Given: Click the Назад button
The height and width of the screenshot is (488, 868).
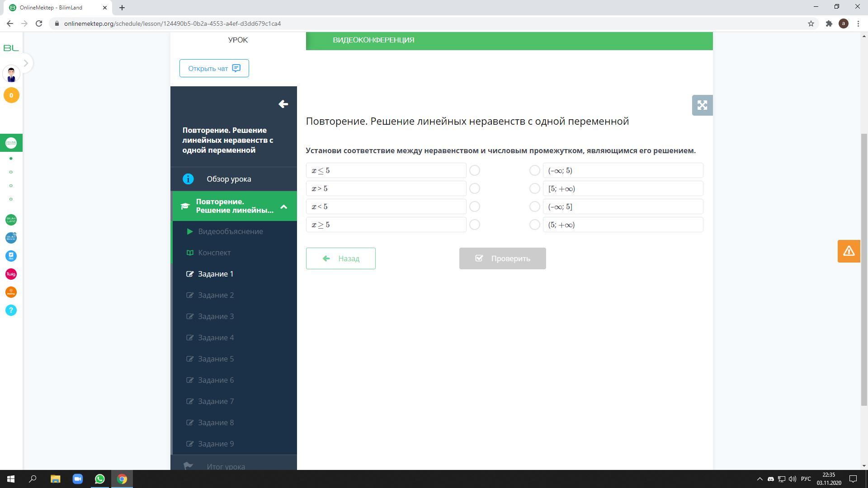Looking at the screenshot, I should pyautogui.click(x=340, y=258).
